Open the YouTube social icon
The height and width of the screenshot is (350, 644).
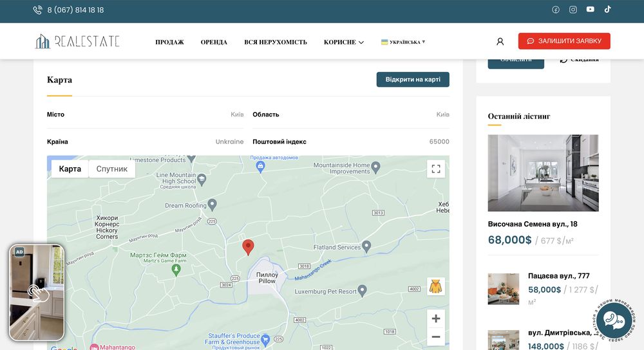click(x=591, y=10)
